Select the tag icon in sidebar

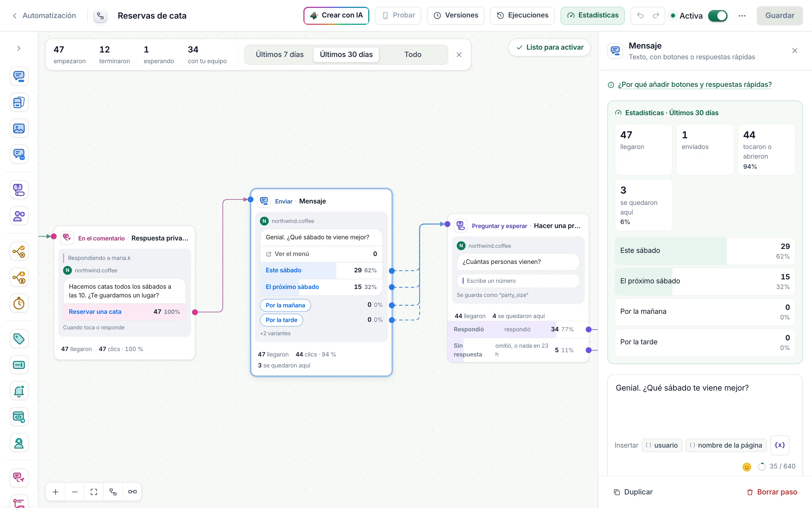click(19, 339)
